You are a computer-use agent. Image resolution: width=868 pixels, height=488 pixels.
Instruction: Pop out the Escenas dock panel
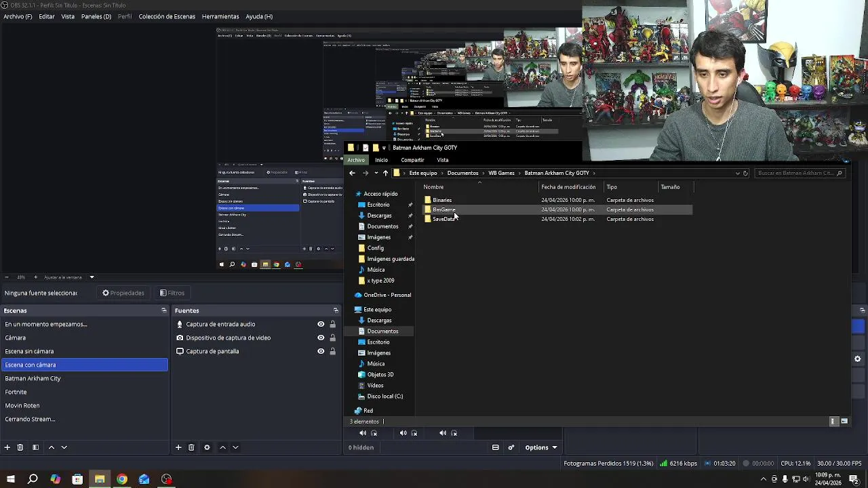[x=163, y=310]
